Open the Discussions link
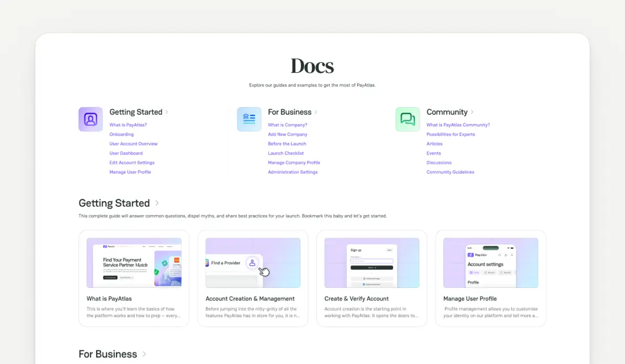 pyautogui.click(x=439, y=162)
